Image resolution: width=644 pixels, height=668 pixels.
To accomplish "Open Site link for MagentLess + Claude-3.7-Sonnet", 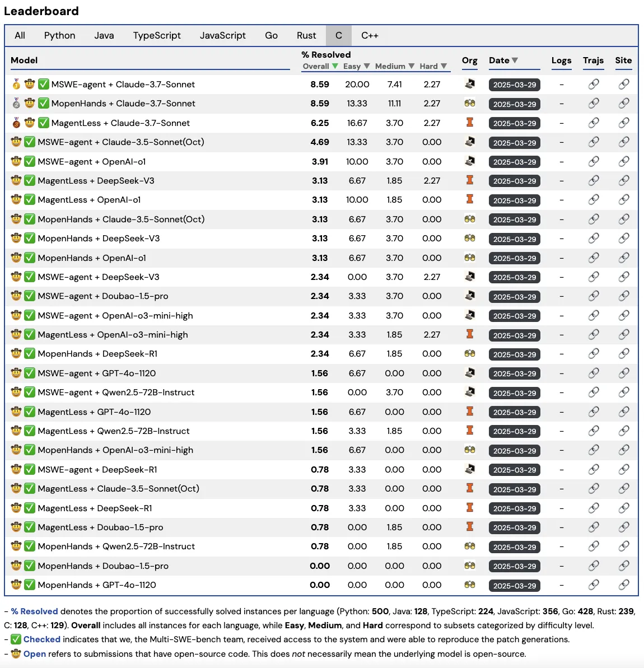I will click(623, 123).
